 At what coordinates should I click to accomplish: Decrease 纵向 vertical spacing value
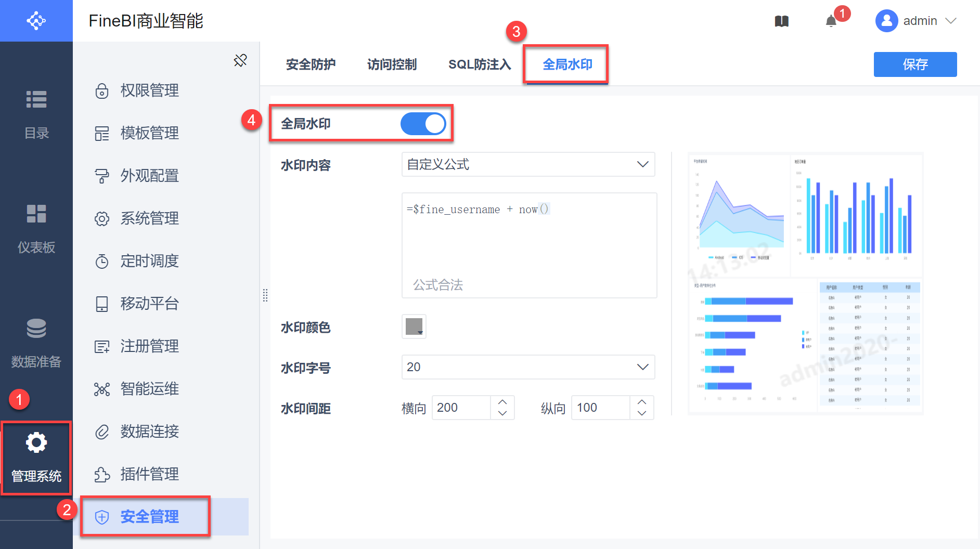coord(642,413)
